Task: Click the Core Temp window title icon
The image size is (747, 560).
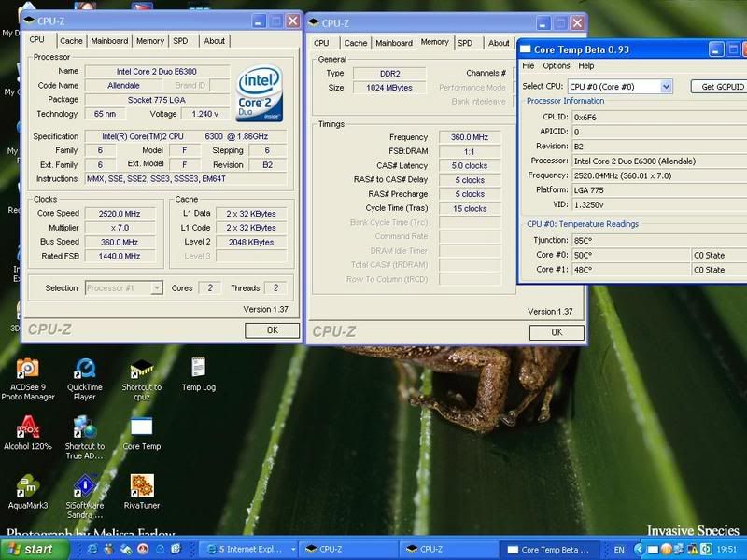Action: tap(526, 49)
